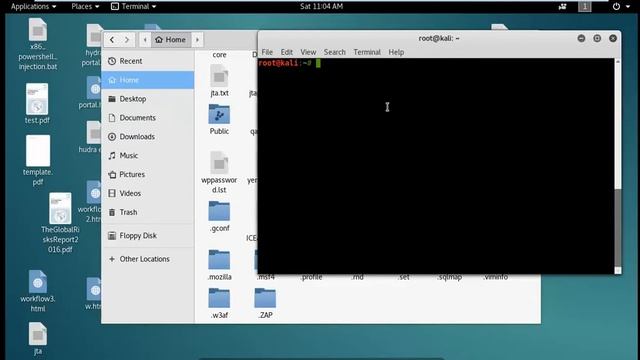Open the Terminal app menu in top bar

[x=134, y=7]
